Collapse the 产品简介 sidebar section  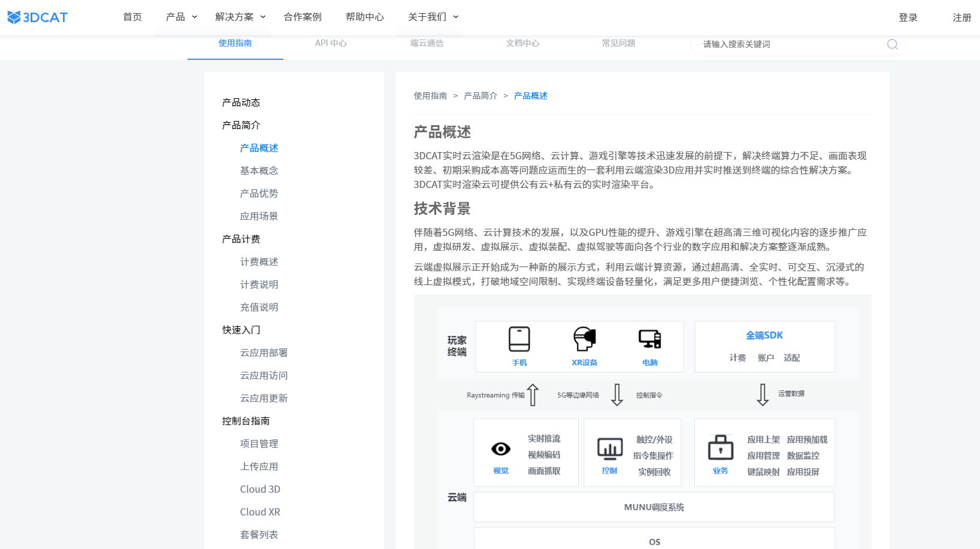tap(241, 125)
